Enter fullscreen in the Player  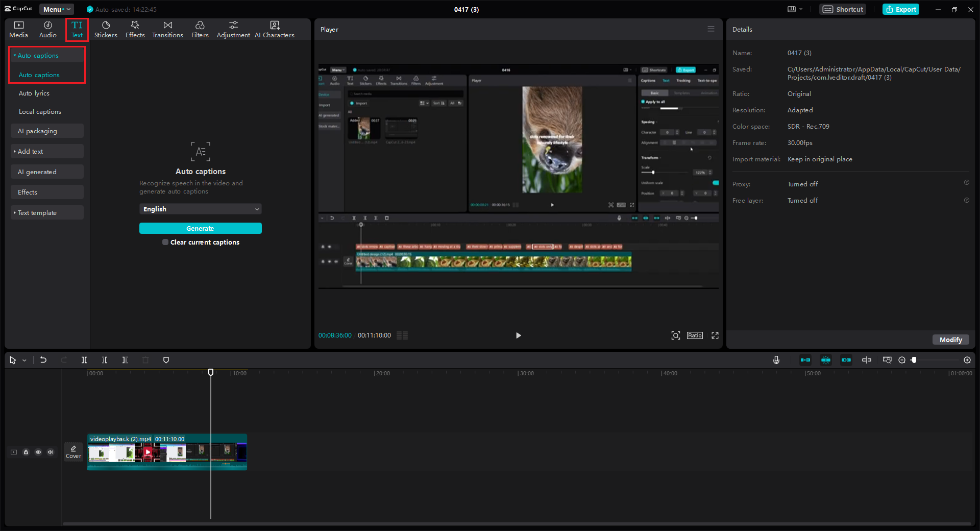click(715, 335)
